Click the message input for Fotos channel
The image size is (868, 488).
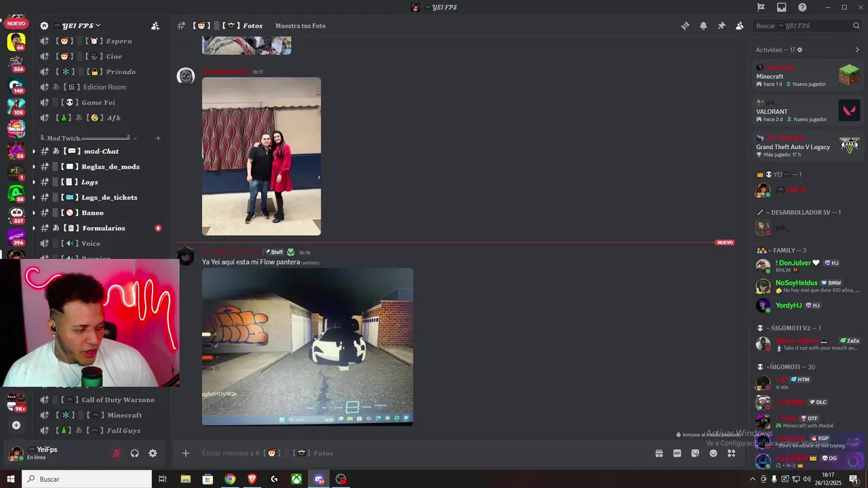point(420,453)
